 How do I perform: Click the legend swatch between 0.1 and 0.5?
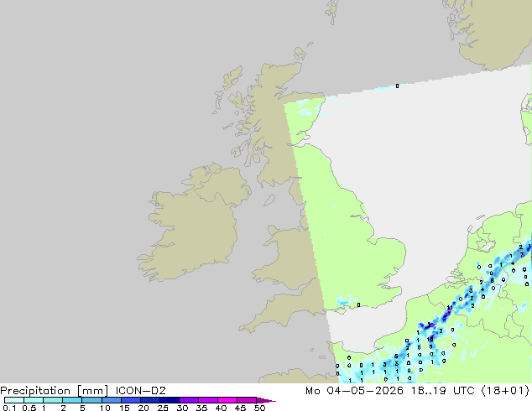point(14,400)
